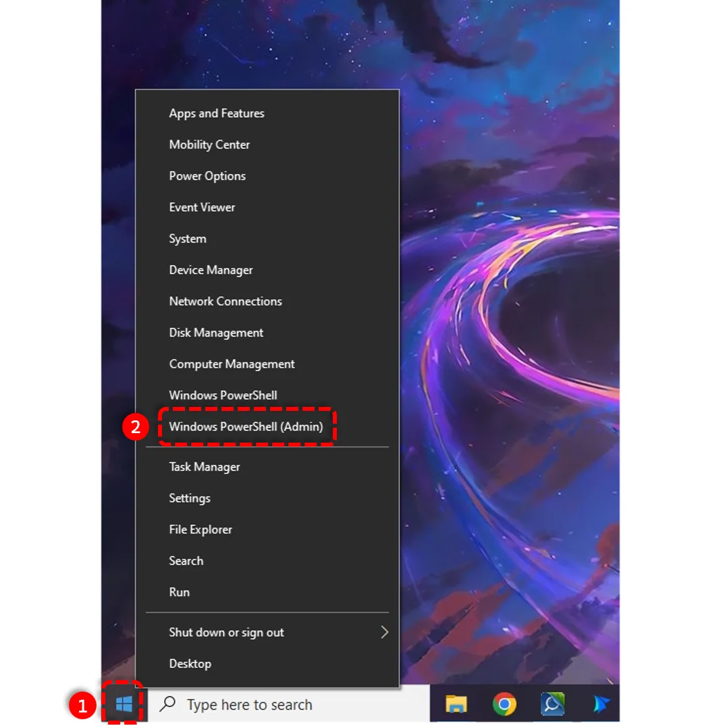The image size is (723, 728).
Task: Launch Google Chrome from the taskbar
Action: tap(504, 704)
